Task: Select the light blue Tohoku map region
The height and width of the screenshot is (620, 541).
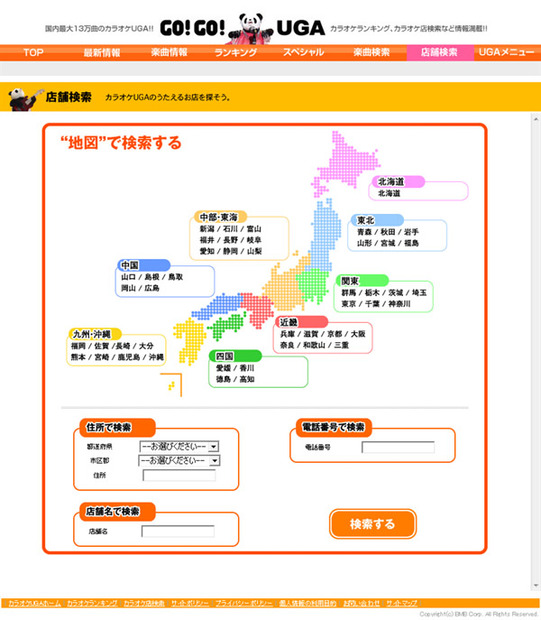Action: click(325, 234)
